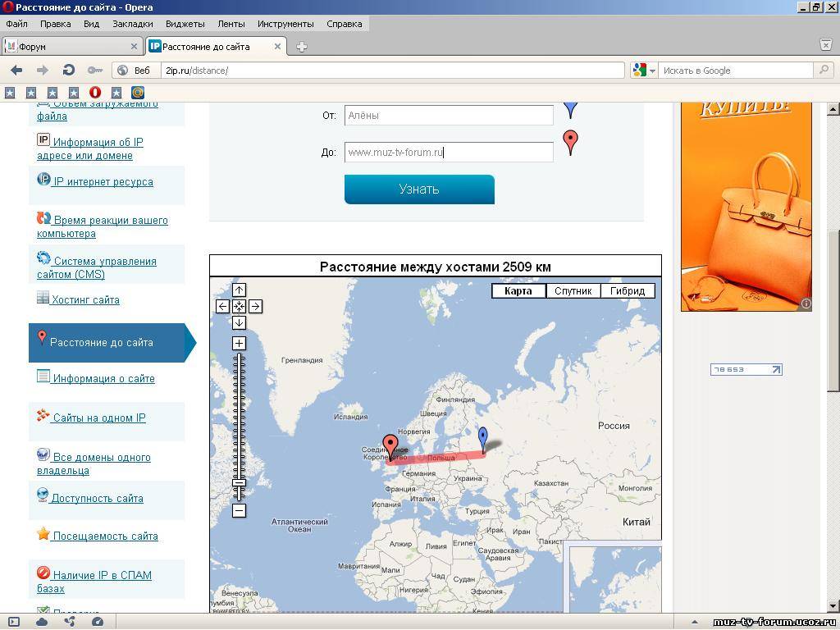Open the Инструменты menu
Screen dimensions: 840x630
[285, 24]
